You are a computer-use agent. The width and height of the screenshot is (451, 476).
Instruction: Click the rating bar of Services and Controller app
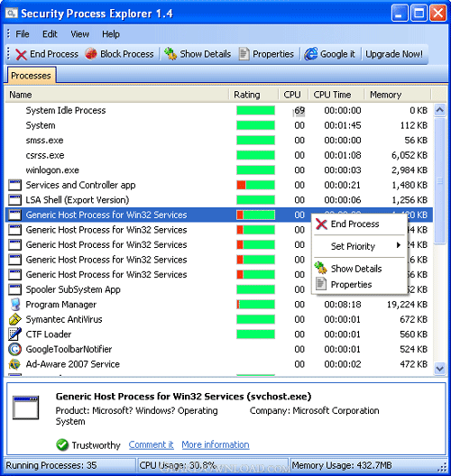click(x=256, y=185)
